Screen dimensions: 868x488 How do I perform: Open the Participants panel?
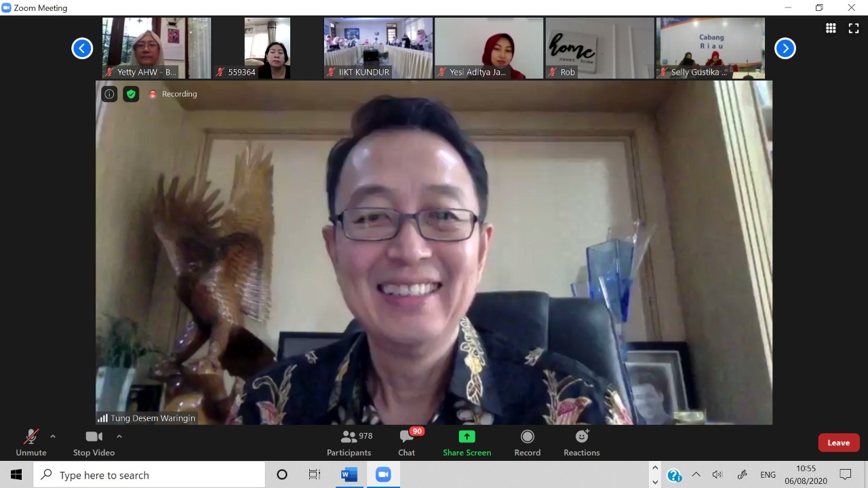349,443
